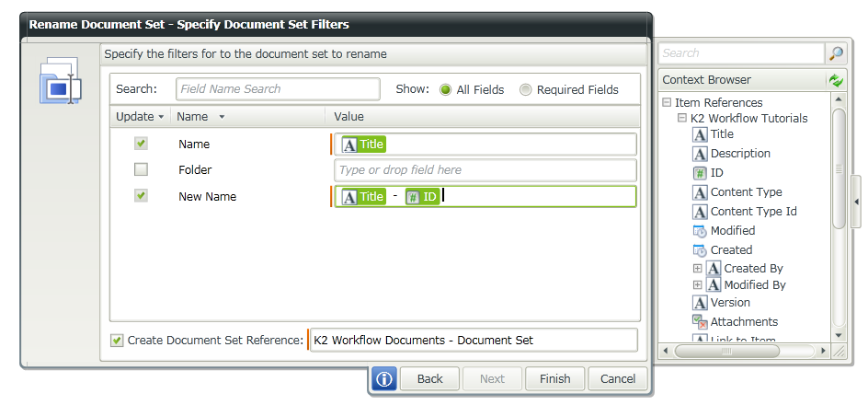Click the Back button
Image resolution: width=868 pixels, height=405 pixels.
pyautogui.click(x=429, y=378)
